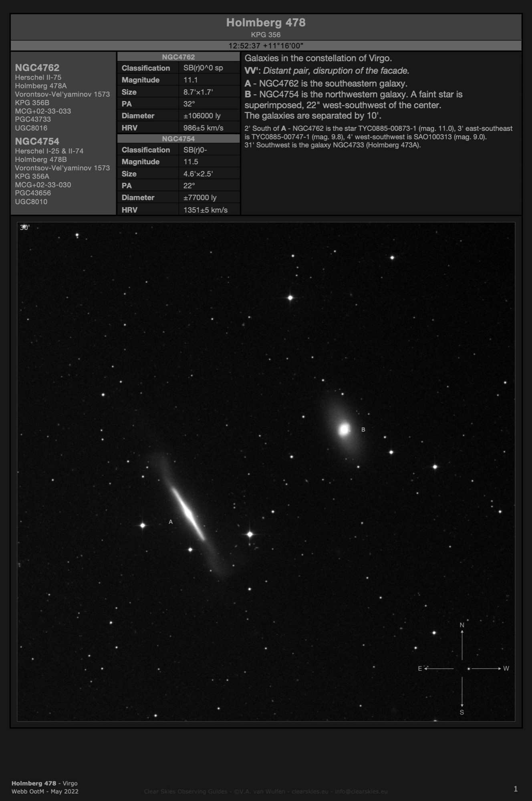Click the MCG+02-33-030 catalog entry
This screenshot has width=532, height=801.
coord(43,185)
